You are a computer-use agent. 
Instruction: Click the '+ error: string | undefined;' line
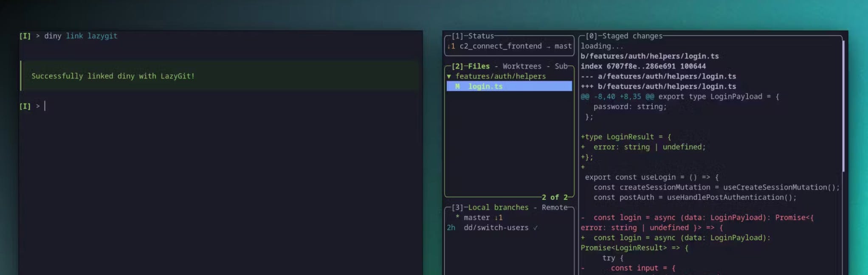[x=643, y=147]
